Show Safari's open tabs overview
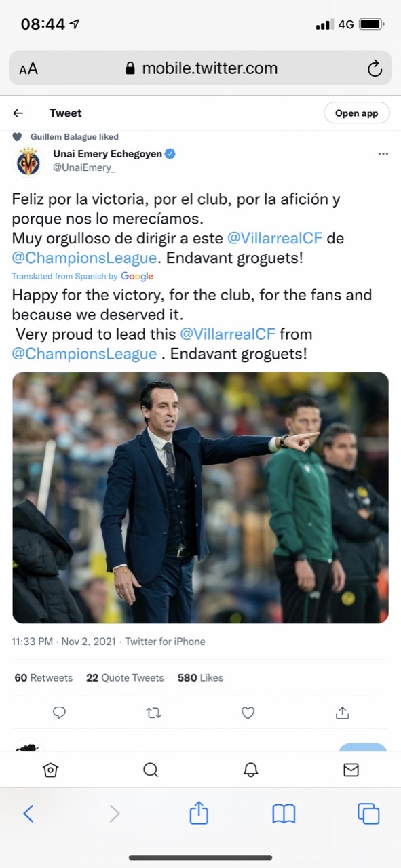The height and width of the screenshot is (868, 401). tap(368, 813)
